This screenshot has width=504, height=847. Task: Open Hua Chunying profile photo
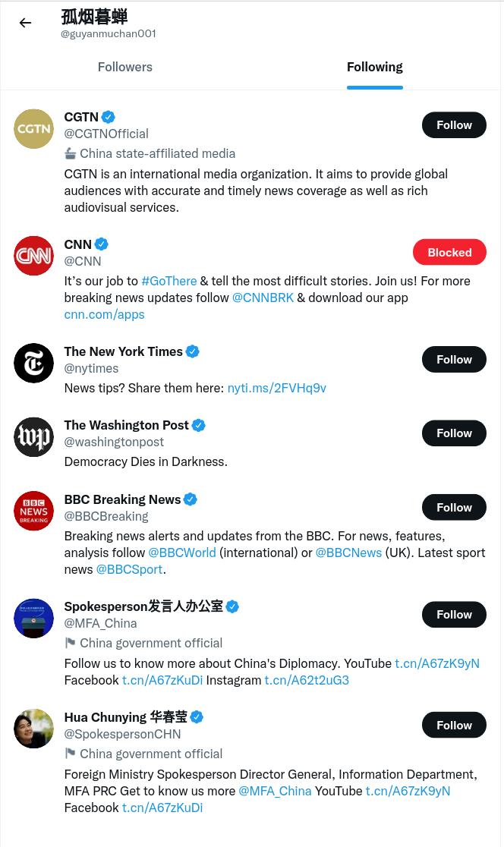(x=33, y=729)
